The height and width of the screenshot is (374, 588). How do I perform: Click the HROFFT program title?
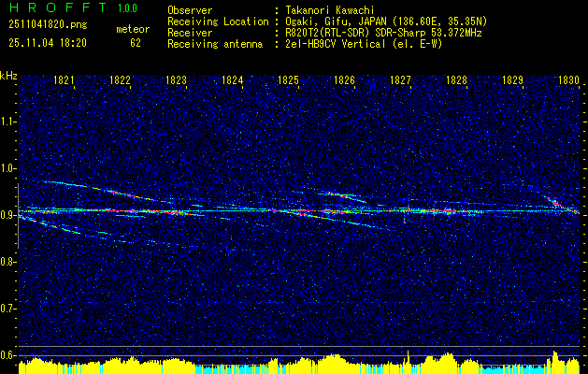[57, 7]
